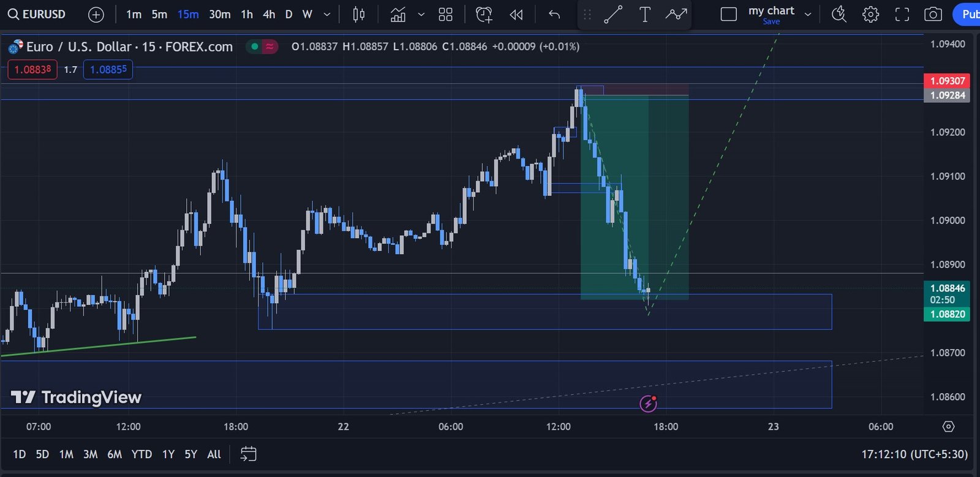Select the YTD date range
This screenshot has width=980, height=477.
tap(141, 454)
